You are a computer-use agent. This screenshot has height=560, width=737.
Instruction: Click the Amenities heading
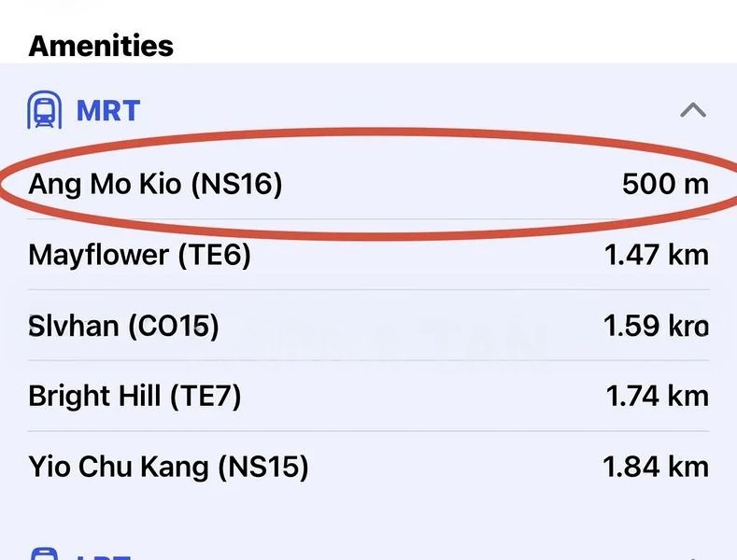[101, 45]
